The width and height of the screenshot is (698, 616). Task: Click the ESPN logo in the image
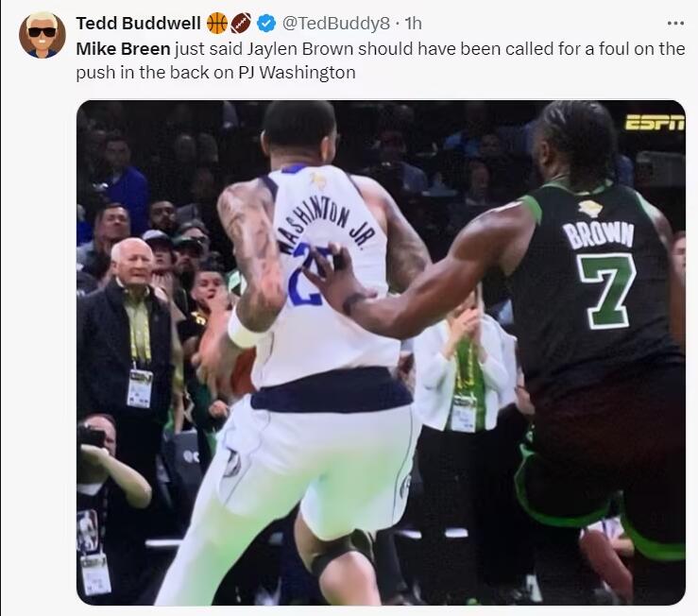[655, 123]
